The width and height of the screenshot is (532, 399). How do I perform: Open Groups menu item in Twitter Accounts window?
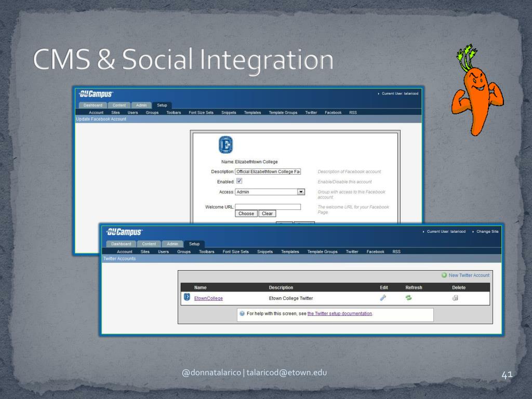[x=184, y=252]
